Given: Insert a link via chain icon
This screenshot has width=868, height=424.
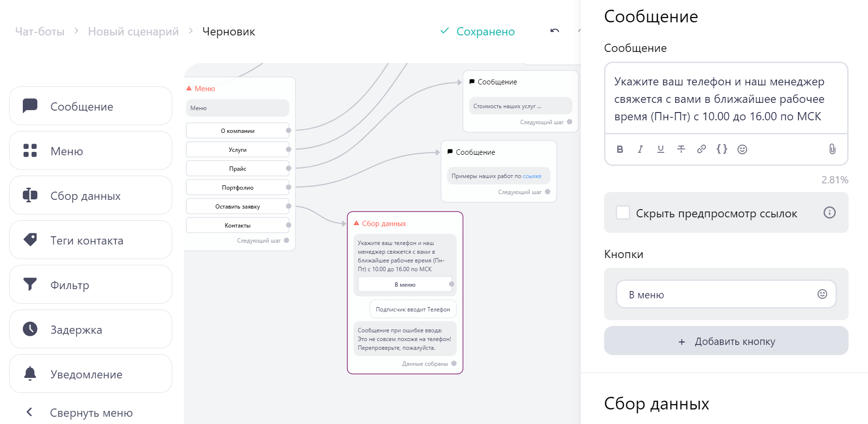Looking at the screenshot, I should 701,149.
